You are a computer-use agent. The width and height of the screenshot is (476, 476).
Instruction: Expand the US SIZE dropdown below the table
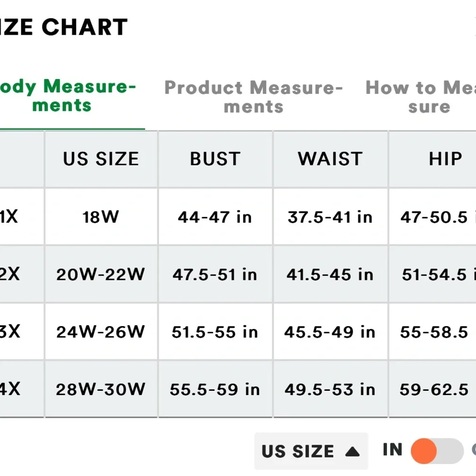[310, 451]
